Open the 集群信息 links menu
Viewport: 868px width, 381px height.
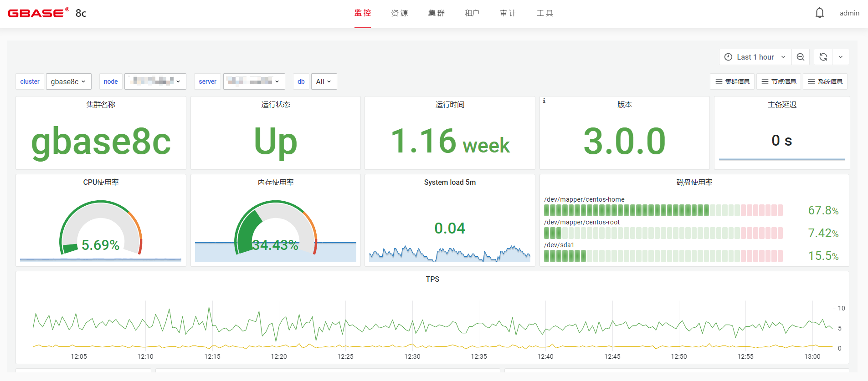tap(732, 81)
